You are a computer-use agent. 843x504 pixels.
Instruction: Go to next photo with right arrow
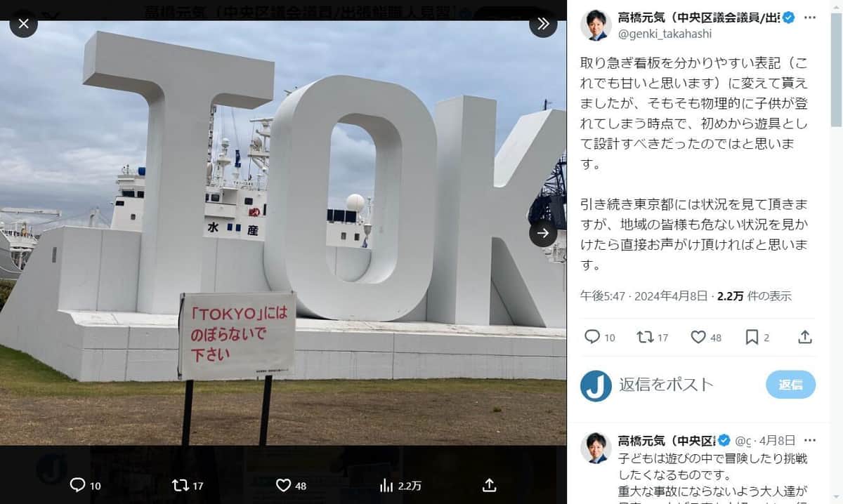543,233
